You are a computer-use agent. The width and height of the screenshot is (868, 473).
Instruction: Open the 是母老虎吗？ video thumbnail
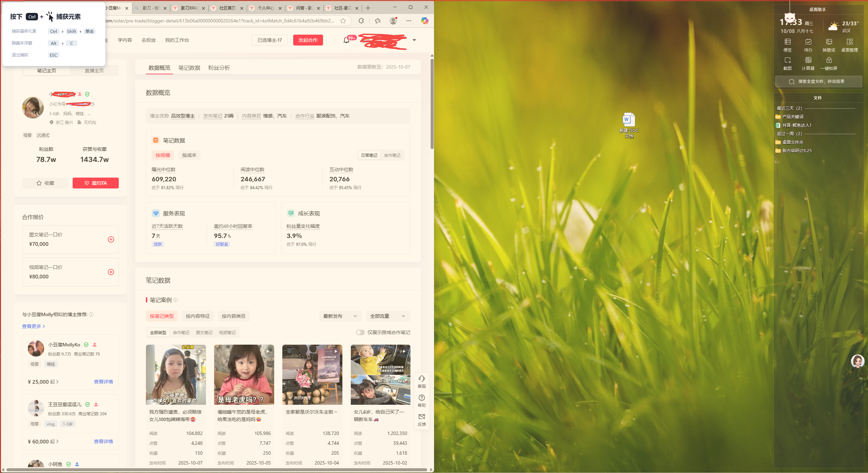click(244, 375)
